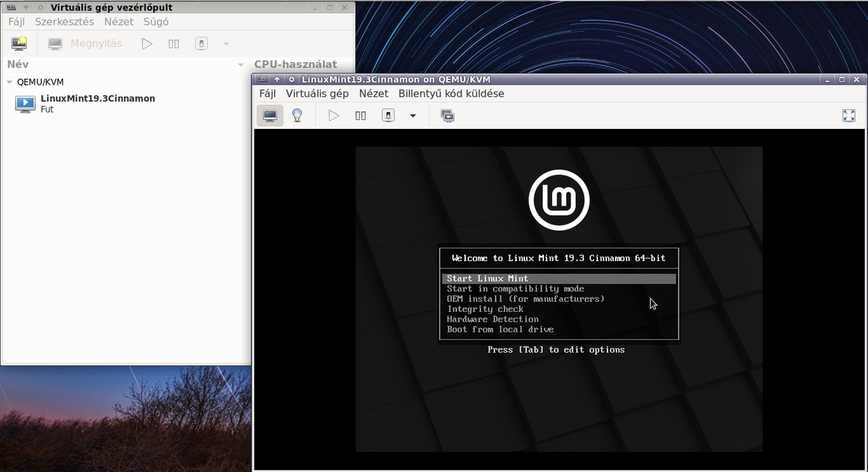Click Press [Tab] to edit options text

[x=556, y=350]
